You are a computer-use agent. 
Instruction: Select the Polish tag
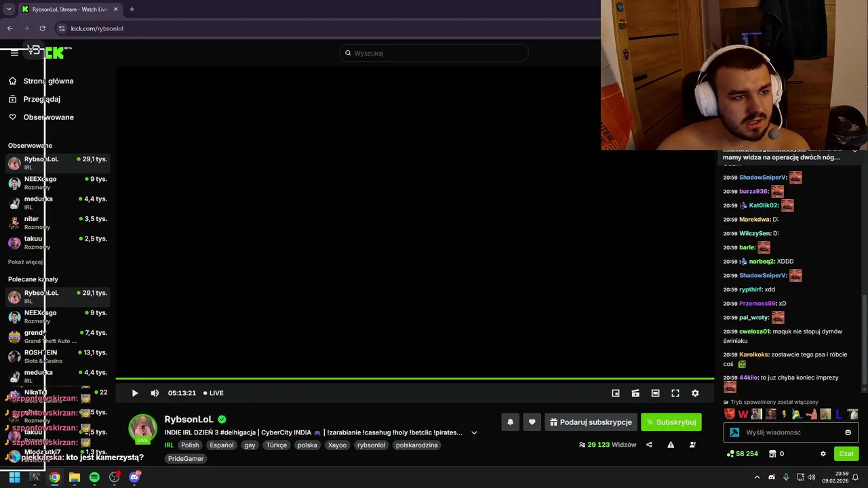pyautogui.click(x=190, y=445)
